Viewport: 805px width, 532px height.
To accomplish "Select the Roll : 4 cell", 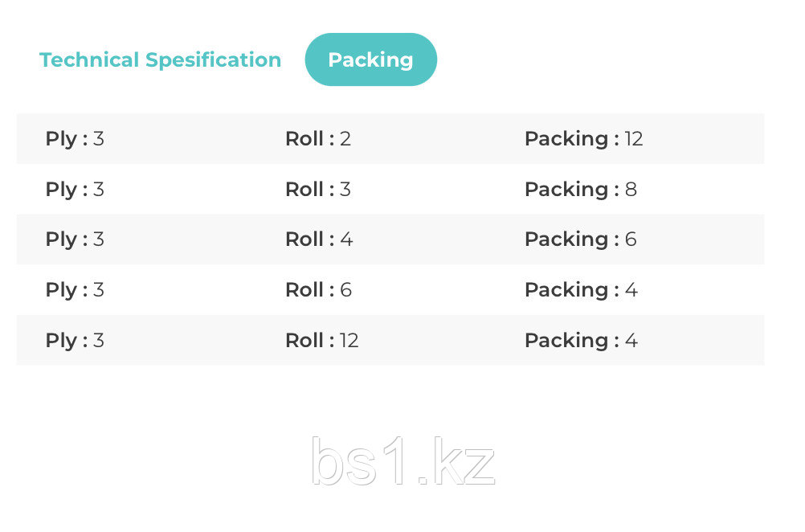I will point(319,239).
